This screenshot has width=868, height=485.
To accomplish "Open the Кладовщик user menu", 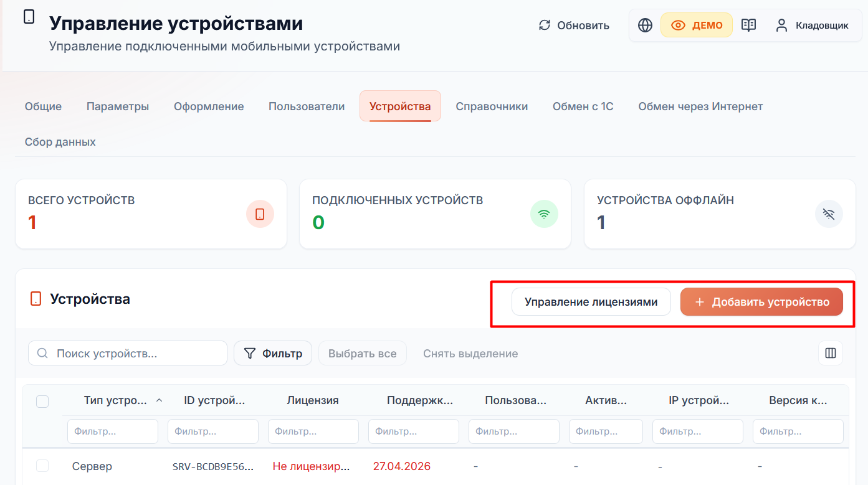I will click(812, 26).
